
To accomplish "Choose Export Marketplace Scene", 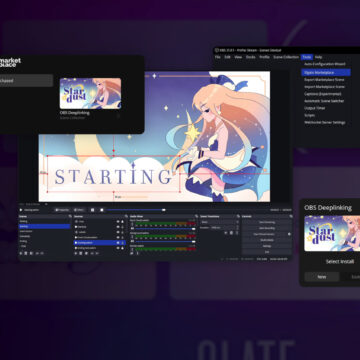I will [x=325, y=80].
